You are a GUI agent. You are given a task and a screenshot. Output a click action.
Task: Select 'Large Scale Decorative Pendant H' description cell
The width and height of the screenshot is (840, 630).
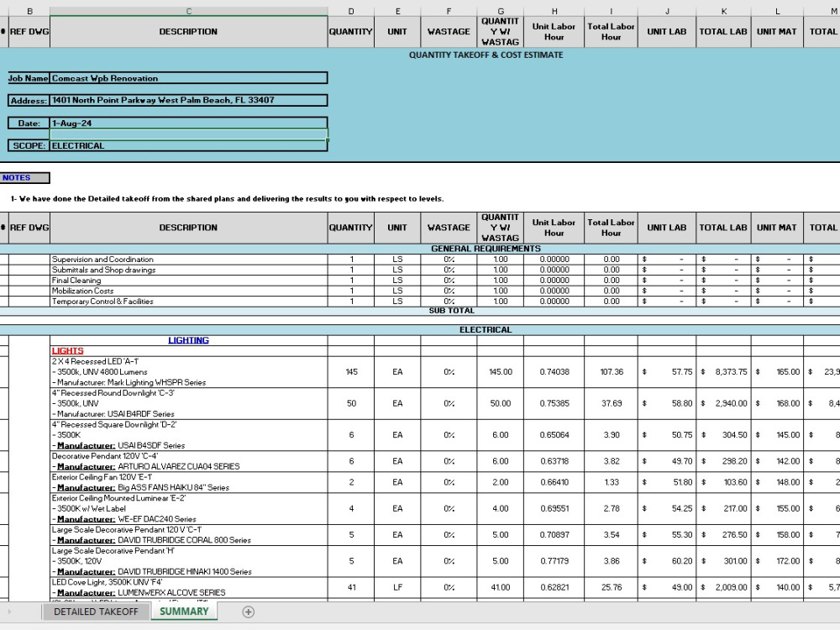[188, 561]
